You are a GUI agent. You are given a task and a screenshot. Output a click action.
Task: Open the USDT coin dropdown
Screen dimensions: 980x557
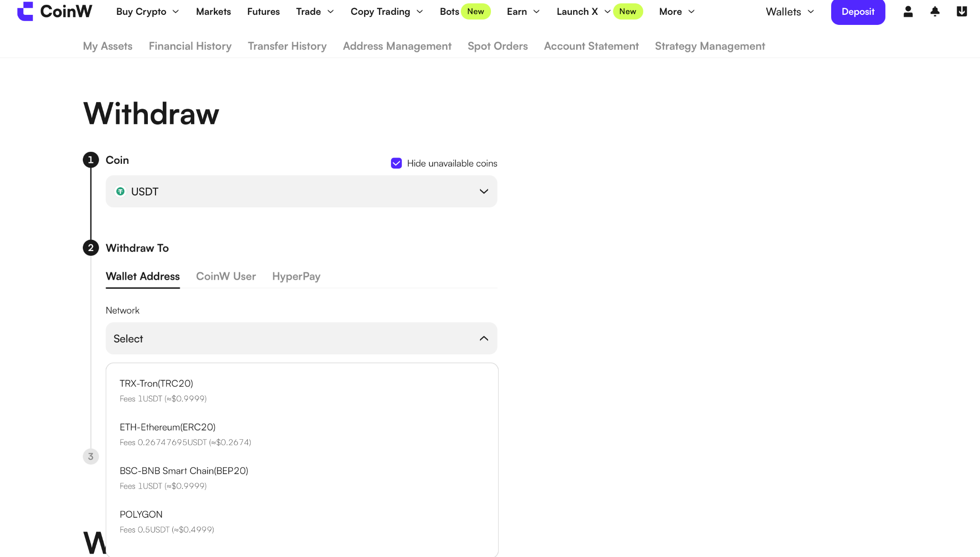tap(301, 192)
